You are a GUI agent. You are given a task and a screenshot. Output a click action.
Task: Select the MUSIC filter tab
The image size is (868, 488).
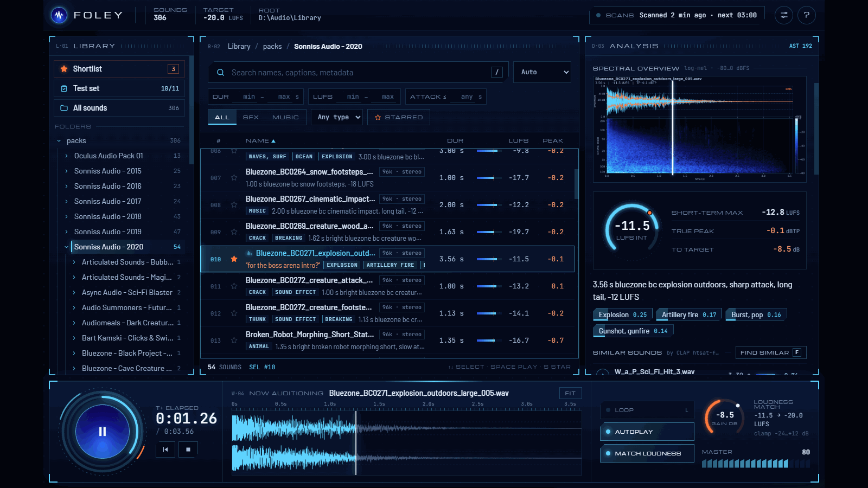coord(286,117)
